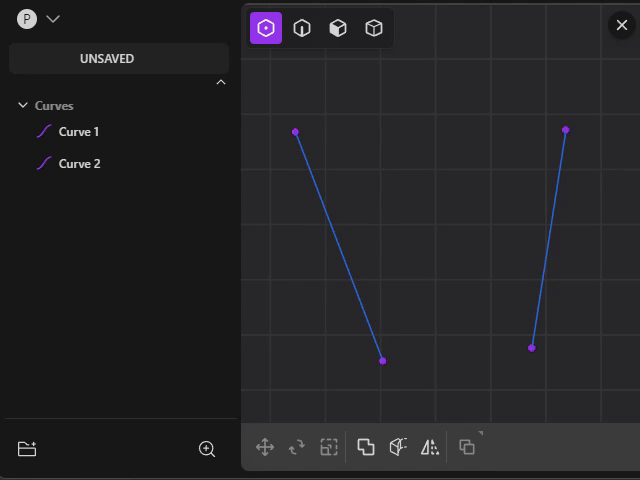Select the solid shaded cube display mode

click(x=338, y=28)
